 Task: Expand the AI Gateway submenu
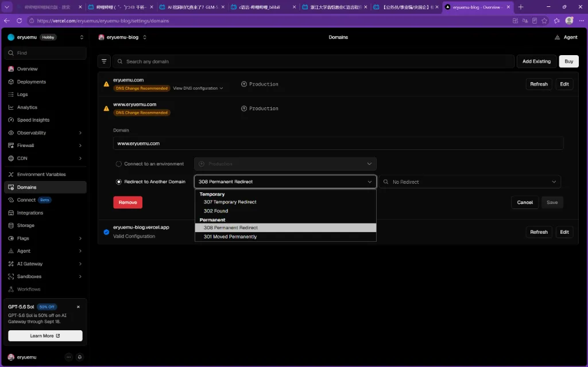pos(80,264)
